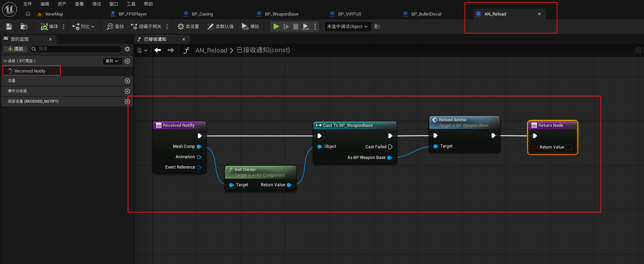The height and width of the screenshot is (264, 644).
Task: Open the 资产 menu
Action: pos(62,4)
